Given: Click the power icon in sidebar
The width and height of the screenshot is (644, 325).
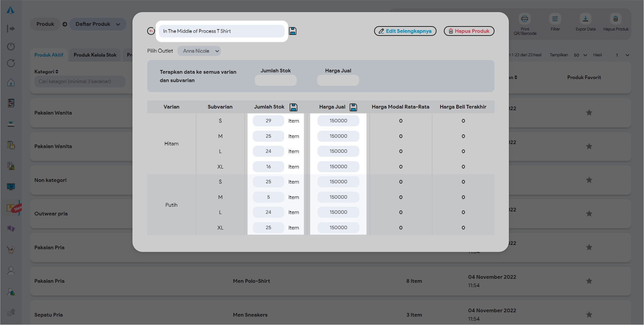Looking at the screenshot, I should 11,46.
